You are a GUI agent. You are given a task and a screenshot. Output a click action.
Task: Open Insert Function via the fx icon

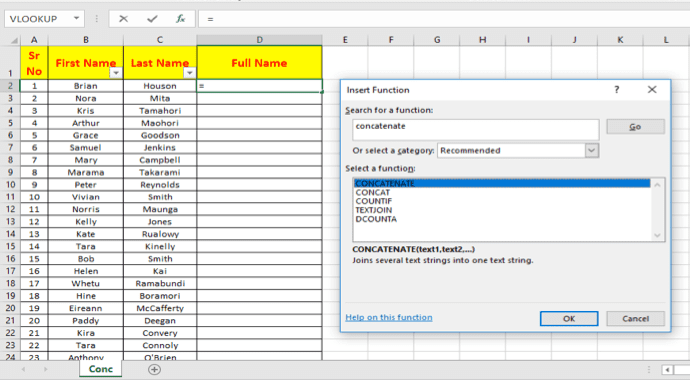(180, 19)
